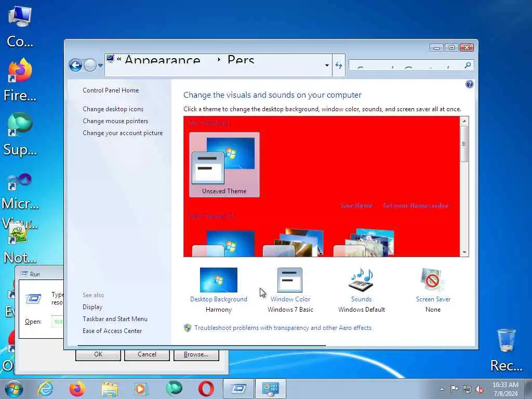Screen dimensions: 532x399
Task: Open Change mouse pointers link
Action: [x=115, y=121]
